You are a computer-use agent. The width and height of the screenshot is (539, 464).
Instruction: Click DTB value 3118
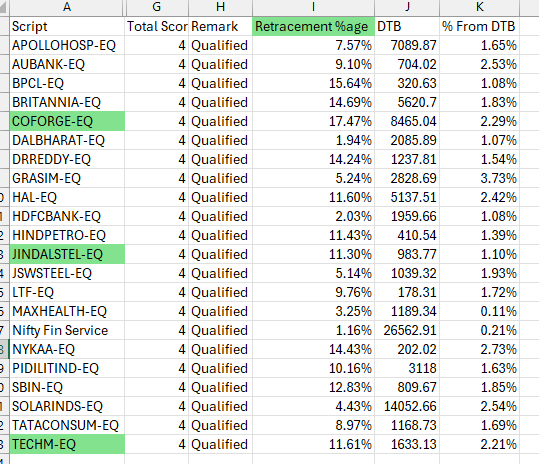click(x=407, y=368)
